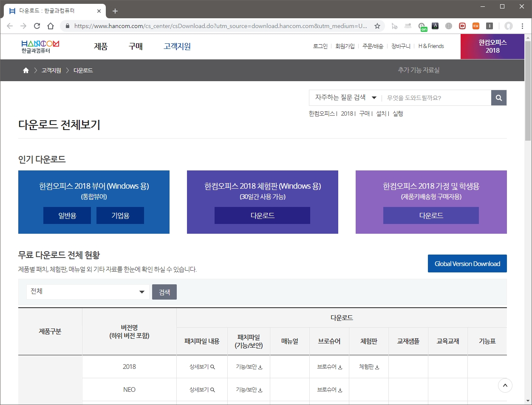Download 2018 기능/보안 patch file

[x=249, y=367]
